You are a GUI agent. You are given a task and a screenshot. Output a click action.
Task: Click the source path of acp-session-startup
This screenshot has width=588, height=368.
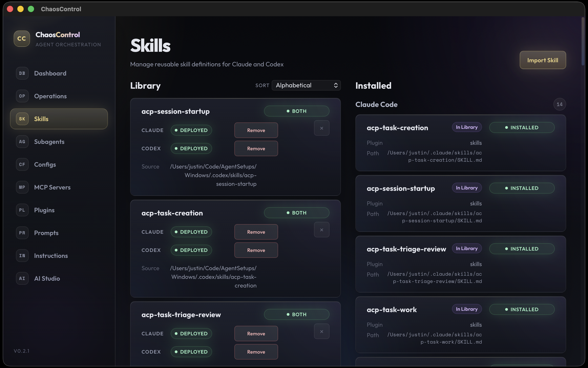(x=213, y=175)
